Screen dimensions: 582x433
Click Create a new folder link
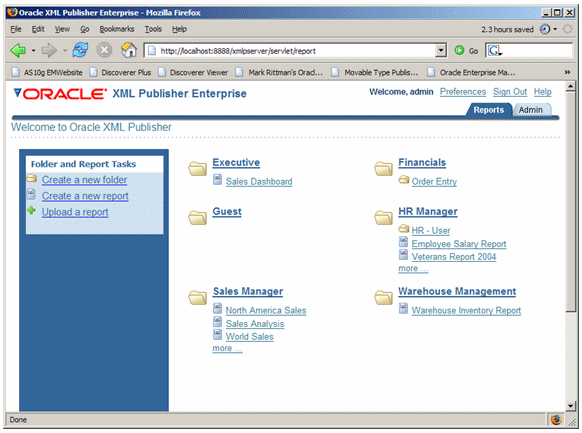tap(84, 180)
